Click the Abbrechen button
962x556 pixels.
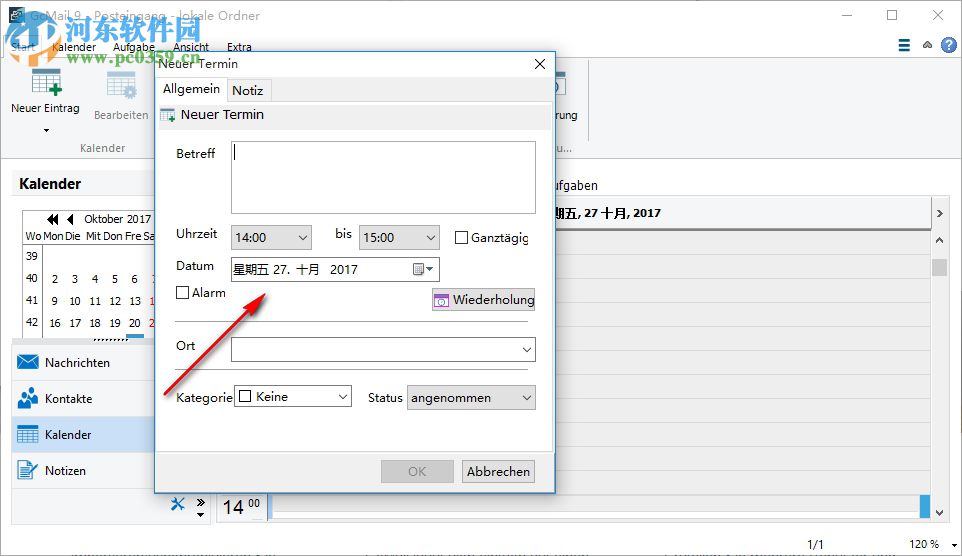coord(498,471)
